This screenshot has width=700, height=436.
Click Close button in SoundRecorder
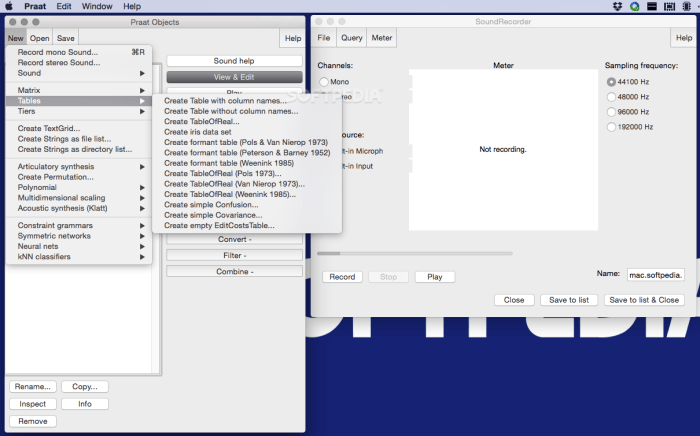514,300
